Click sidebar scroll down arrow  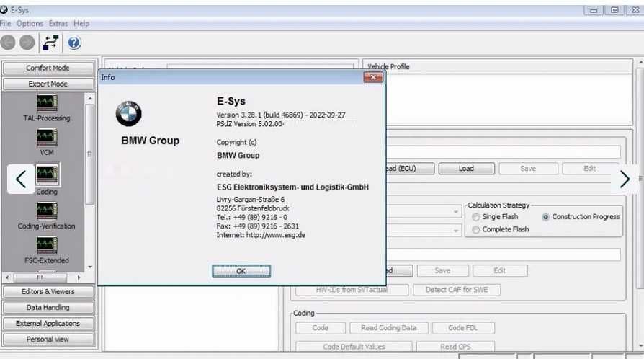tap(90, 267)
